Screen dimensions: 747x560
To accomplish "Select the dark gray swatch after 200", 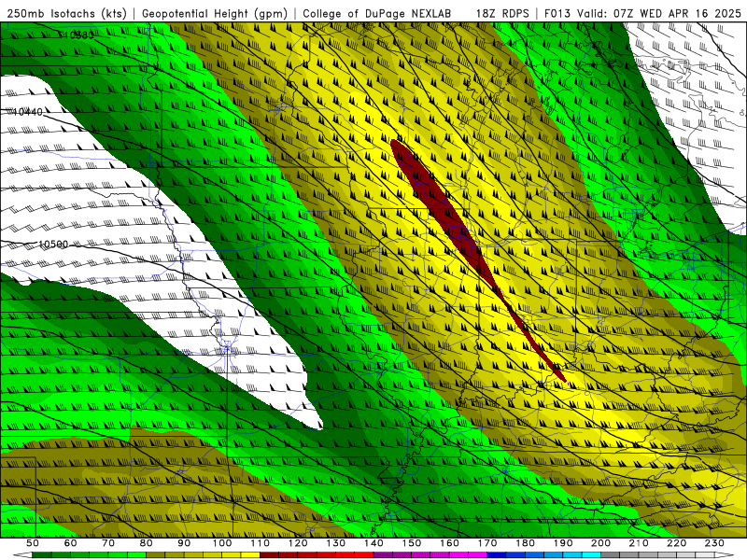I will (x=611, y=555).
